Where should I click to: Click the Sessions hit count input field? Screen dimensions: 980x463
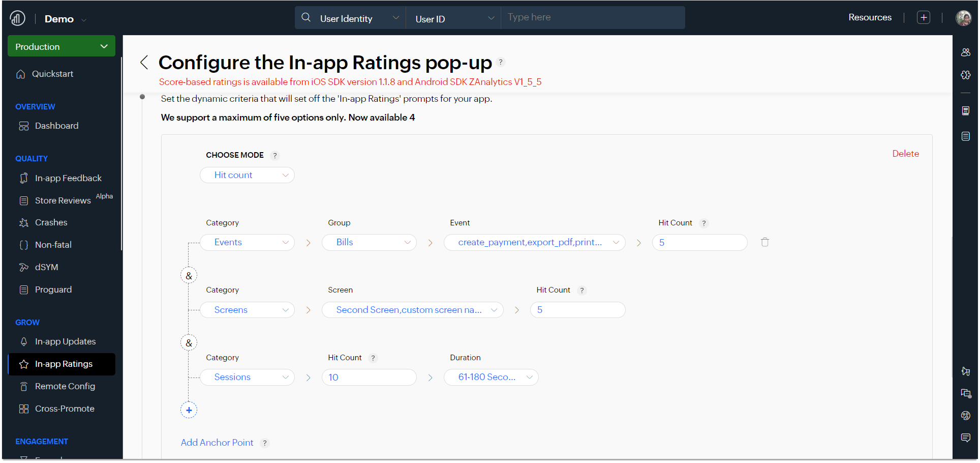coord(369,377)
